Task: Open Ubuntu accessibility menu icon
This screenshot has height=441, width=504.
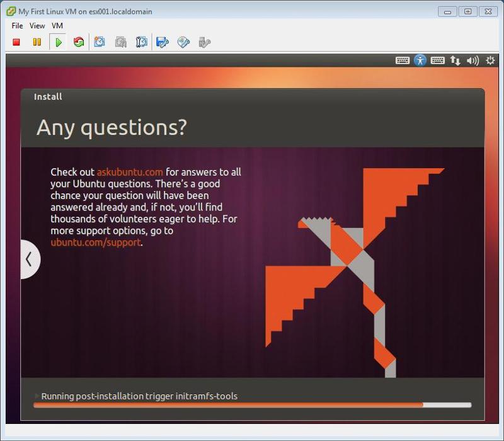Action: tap(420, 60)
